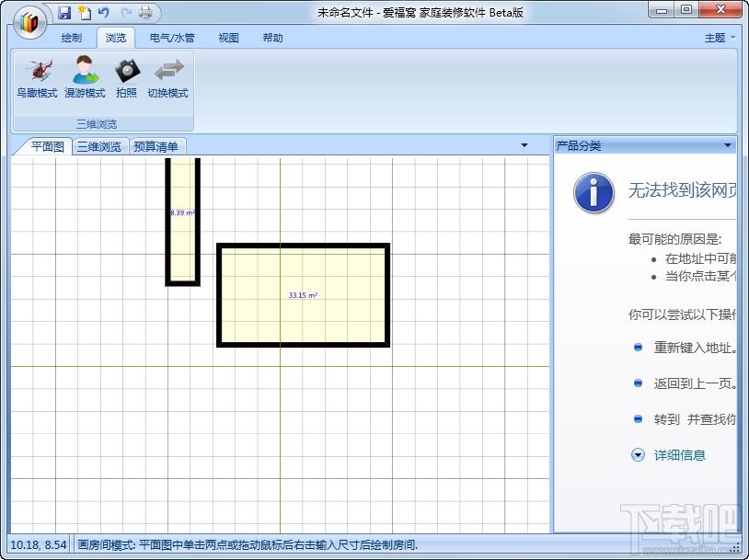Screen dimensions: 749x560
Task: Open the application orb menu button
Action: coord(29,22)
